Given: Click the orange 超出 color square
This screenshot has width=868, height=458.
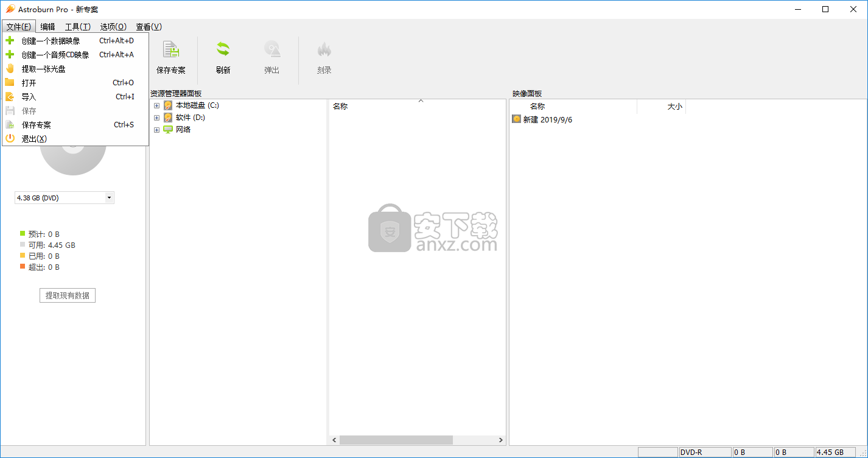Looking at the screenshot, I should [23, 267].
